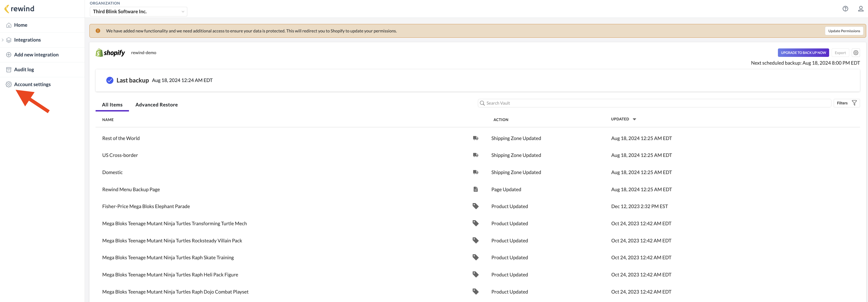Click the page icon for Rewind Menu Backup Page
Viewport: 868px width, 302px height.
point(475,190)
